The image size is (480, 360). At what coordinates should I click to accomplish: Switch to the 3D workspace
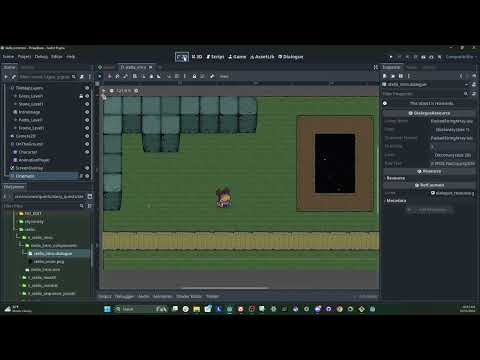point(197,57)
